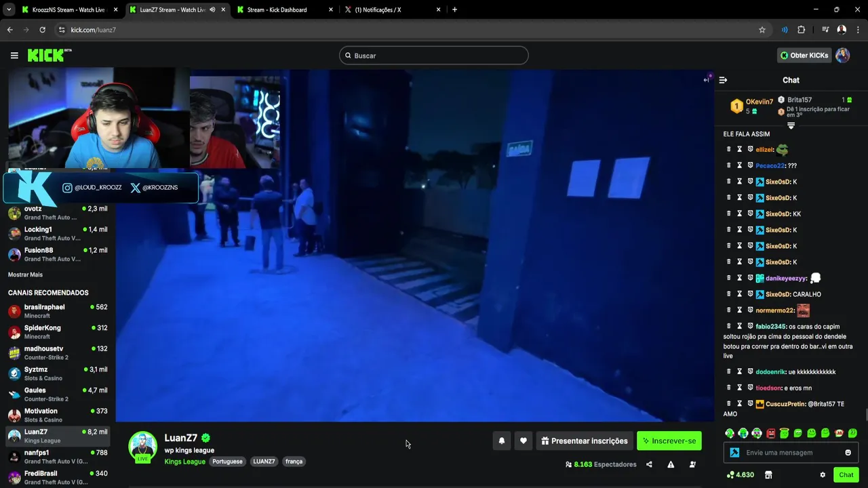The width and height of the screenshot is (868, 488).
Task: Click the Obter KICKs button
Action: coord(804,56)
